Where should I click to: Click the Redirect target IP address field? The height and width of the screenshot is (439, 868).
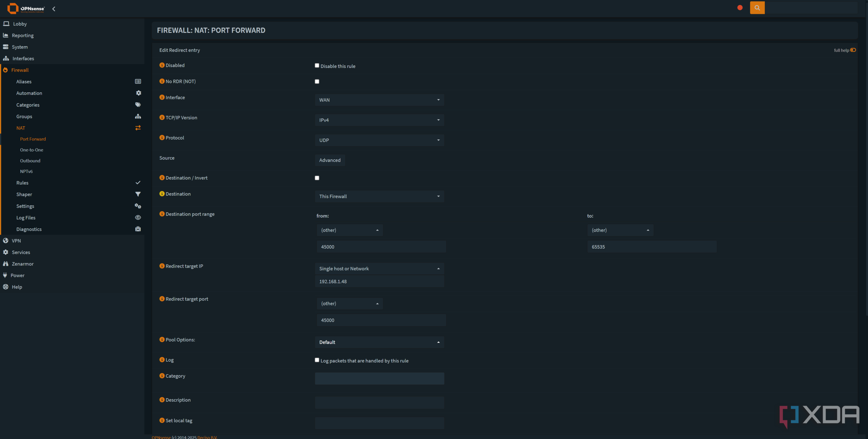[379, 282]
